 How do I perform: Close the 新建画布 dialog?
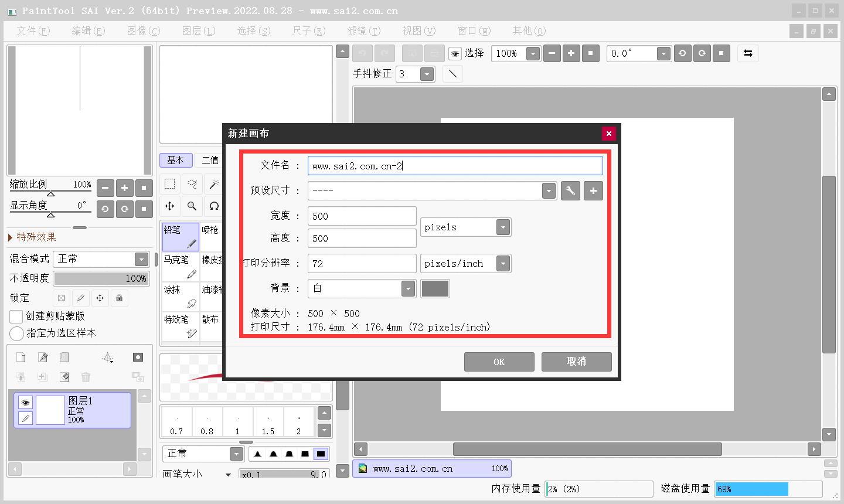click(609, 134)
